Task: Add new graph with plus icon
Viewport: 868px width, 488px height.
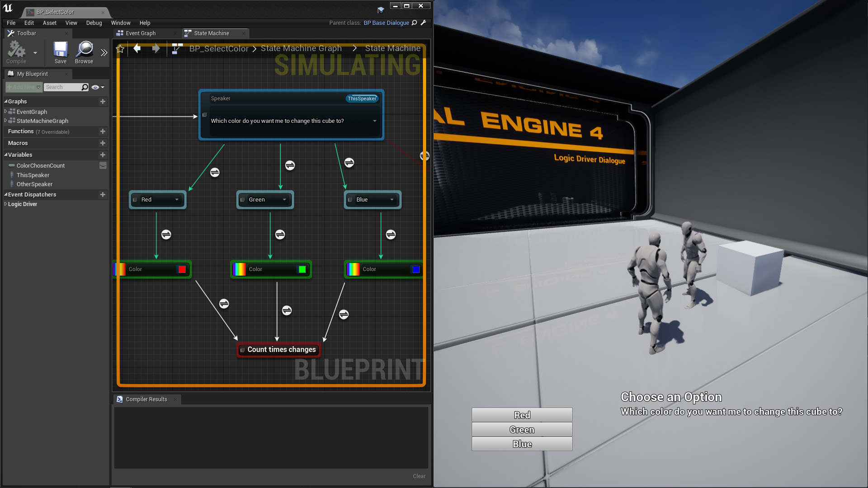Action: coord(103,102)
